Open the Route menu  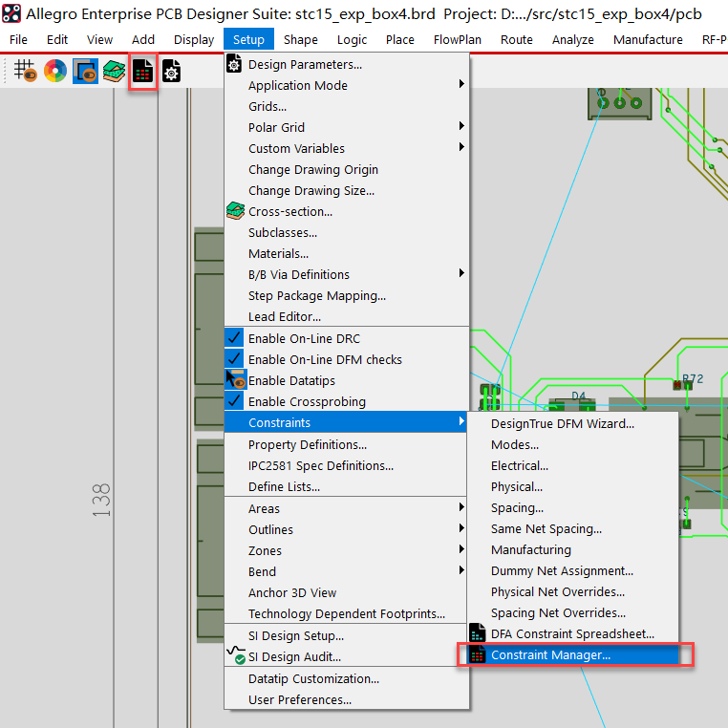pyautogui.click(x=517, y=39)
